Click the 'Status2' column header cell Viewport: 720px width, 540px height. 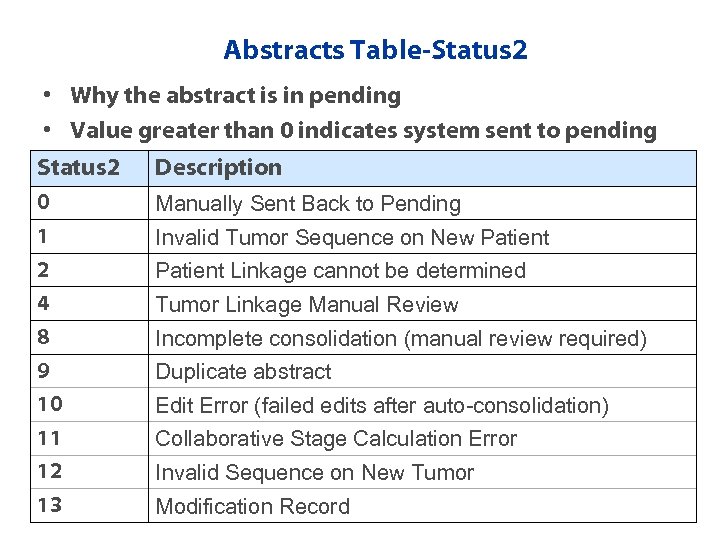78,168
